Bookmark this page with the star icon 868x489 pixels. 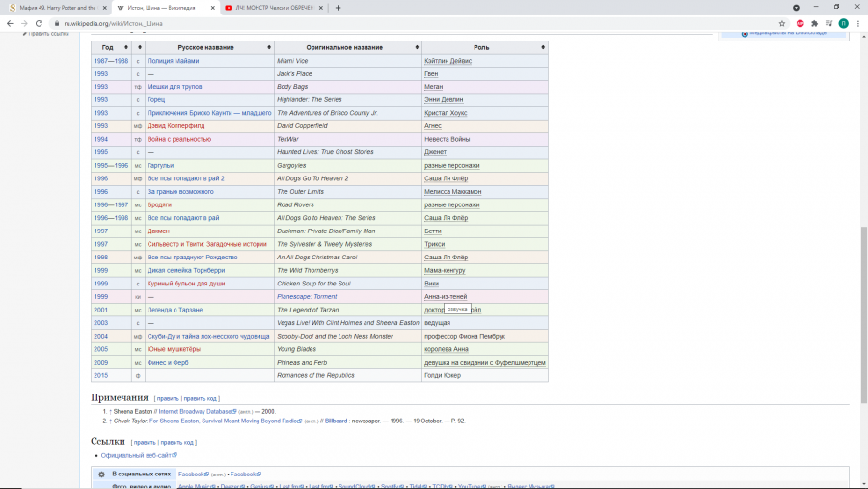click(781, 23)
